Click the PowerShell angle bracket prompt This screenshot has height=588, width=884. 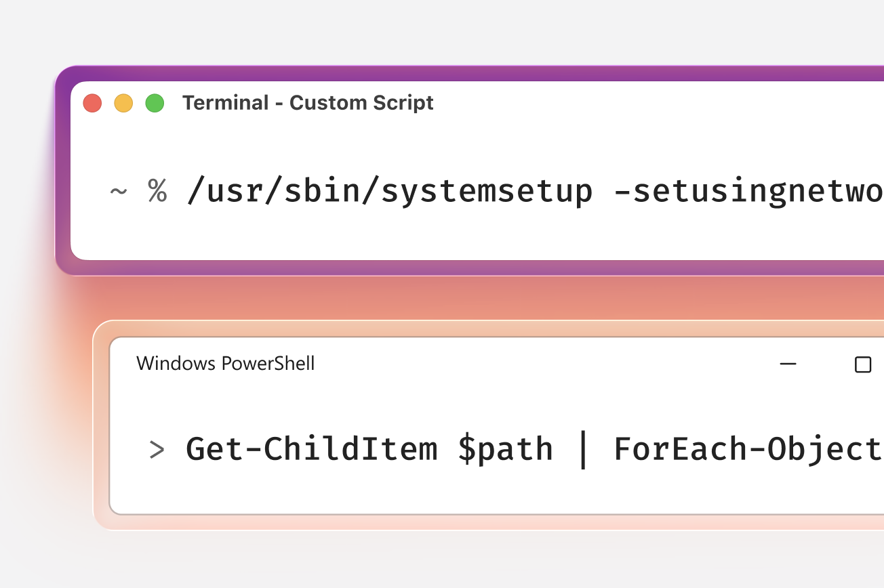tap(156, 449)
